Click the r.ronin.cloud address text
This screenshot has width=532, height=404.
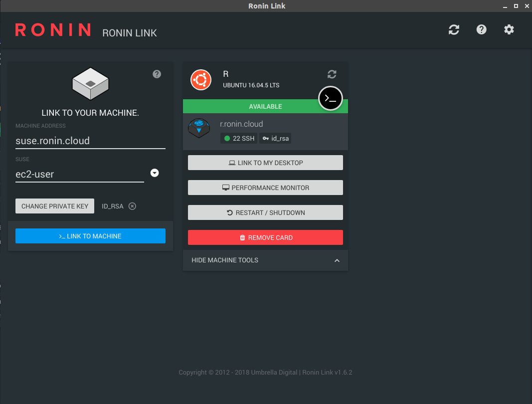241,124
